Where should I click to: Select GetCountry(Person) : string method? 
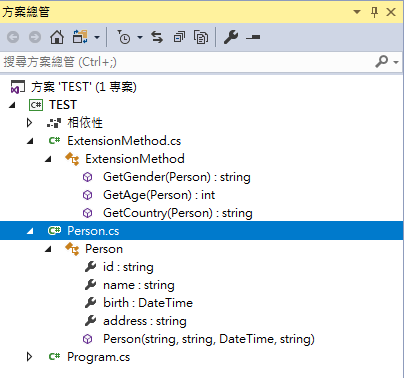pos(178,213)
